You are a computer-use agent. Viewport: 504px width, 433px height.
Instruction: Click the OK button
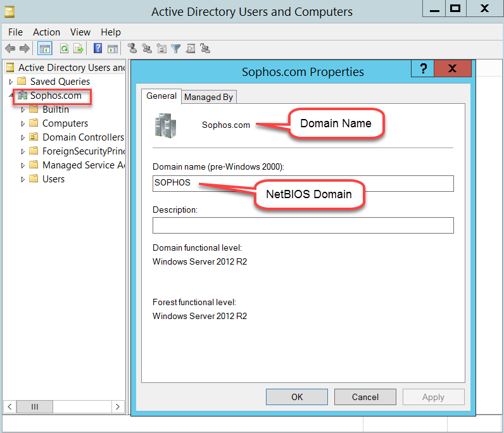[x=297, y=397]
